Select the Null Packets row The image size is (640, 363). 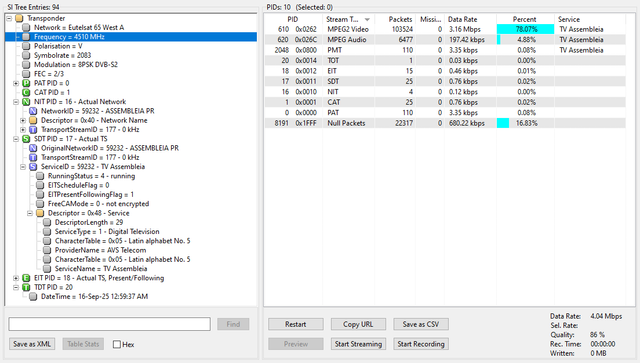click(x=445, y=123)
